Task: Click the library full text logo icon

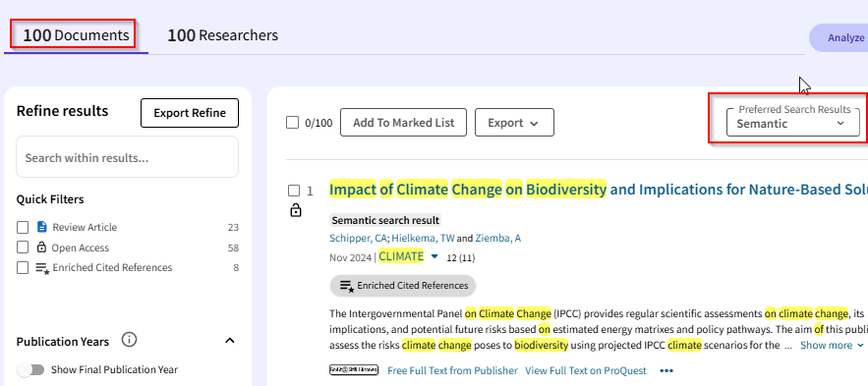Action: tap(354, 370)
